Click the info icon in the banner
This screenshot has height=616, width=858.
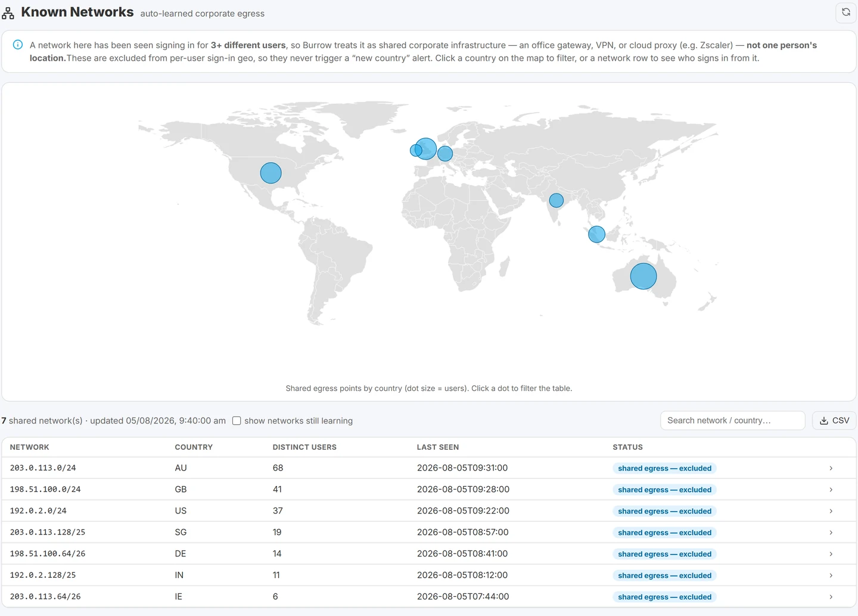pos(18,45)
